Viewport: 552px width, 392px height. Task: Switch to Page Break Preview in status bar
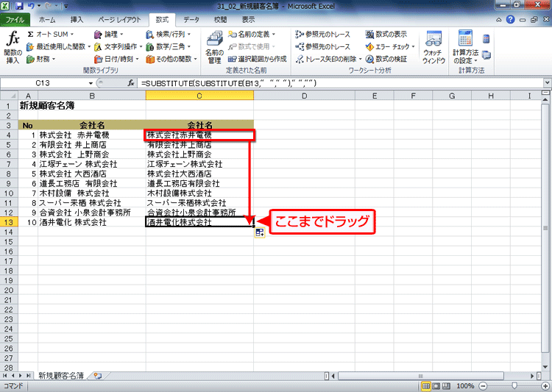(x=446, y=386)
